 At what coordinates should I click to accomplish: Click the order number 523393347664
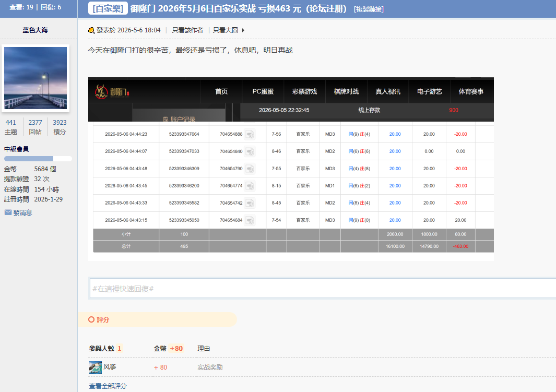pos(184,134)
